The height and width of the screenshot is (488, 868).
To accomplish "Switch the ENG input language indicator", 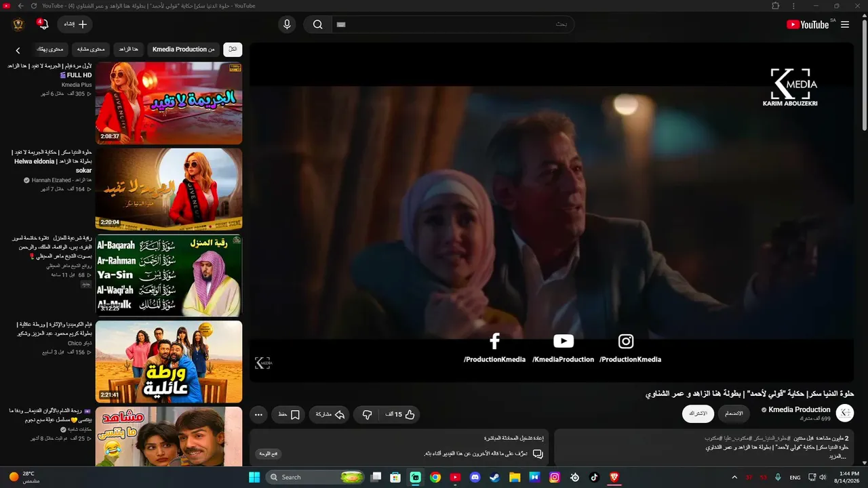I will pos(795,477).
